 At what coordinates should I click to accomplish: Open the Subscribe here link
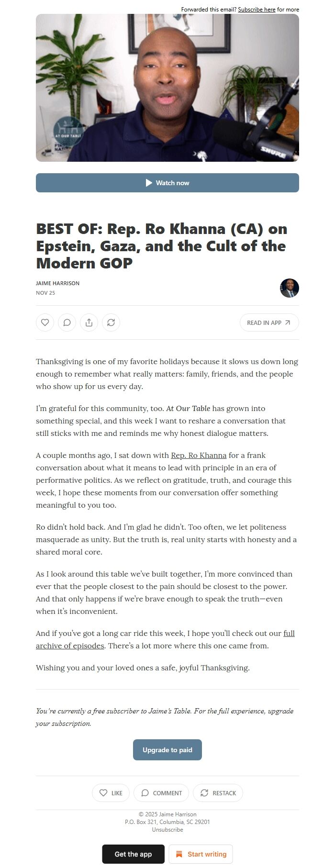coord(257,9)
